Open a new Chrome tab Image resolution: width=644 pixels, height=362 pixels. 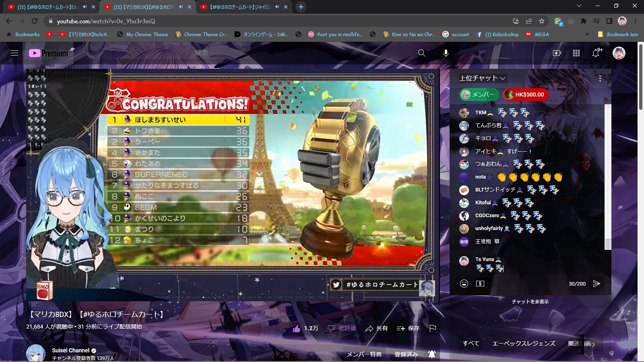[x=301, y=7]
